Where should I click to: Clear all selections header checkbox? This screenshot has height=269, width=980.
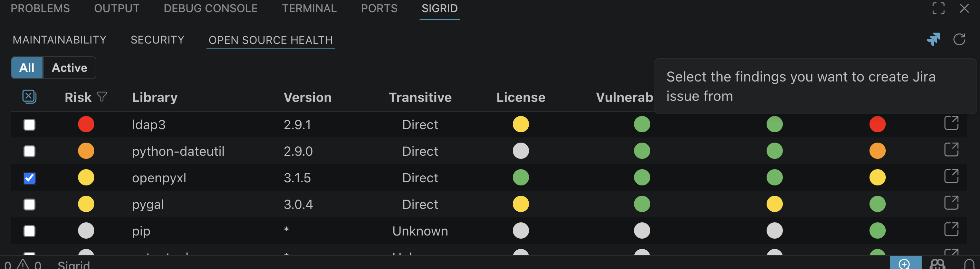click(x=29, y=97)
